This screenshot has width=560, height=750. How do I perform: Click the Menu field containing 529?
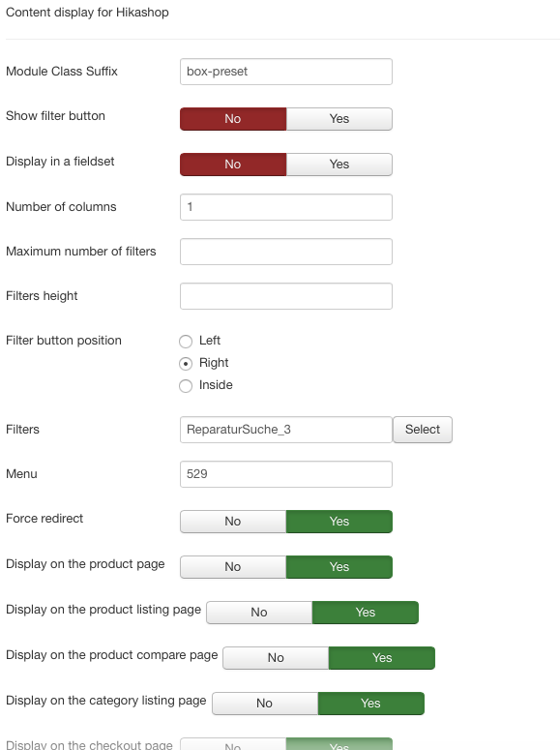point(286,474)
